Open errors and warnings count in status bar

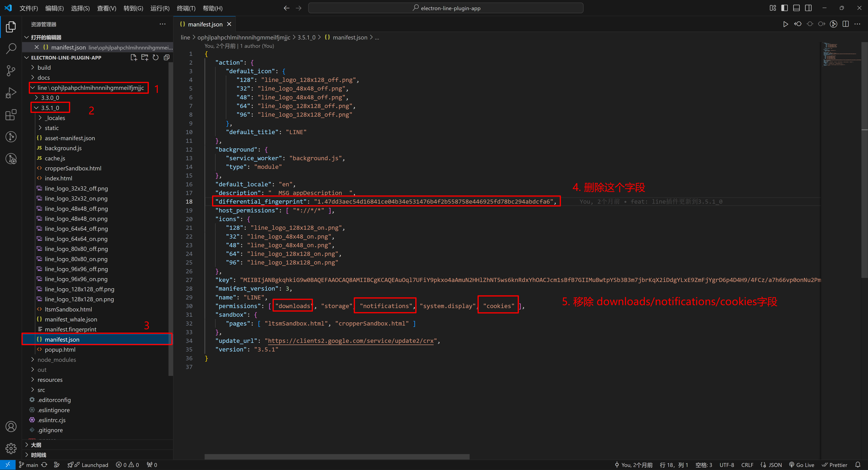pos(127,465)
